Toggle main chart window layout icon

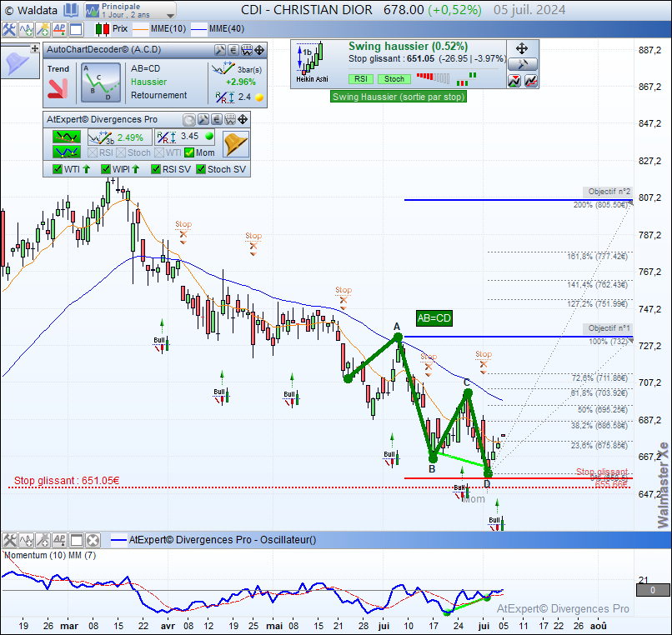point(76,29)
